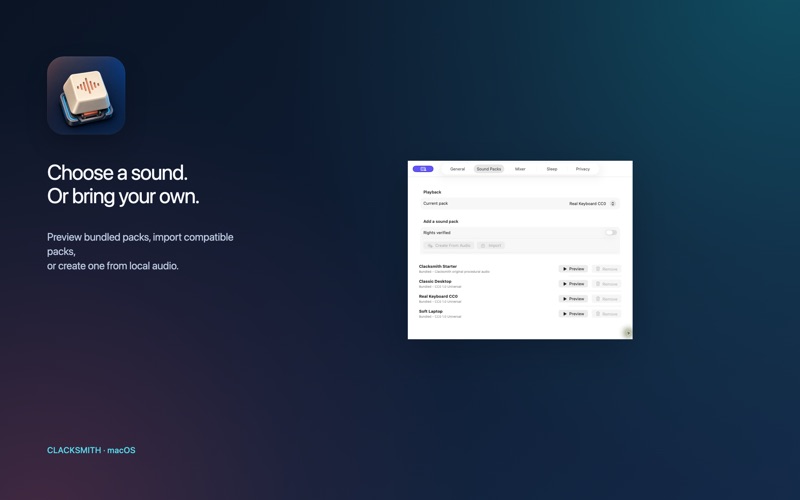This screenshot has width=800, height=500.
Task: Click the 'Playback' section heading
Action: (432, 192)
